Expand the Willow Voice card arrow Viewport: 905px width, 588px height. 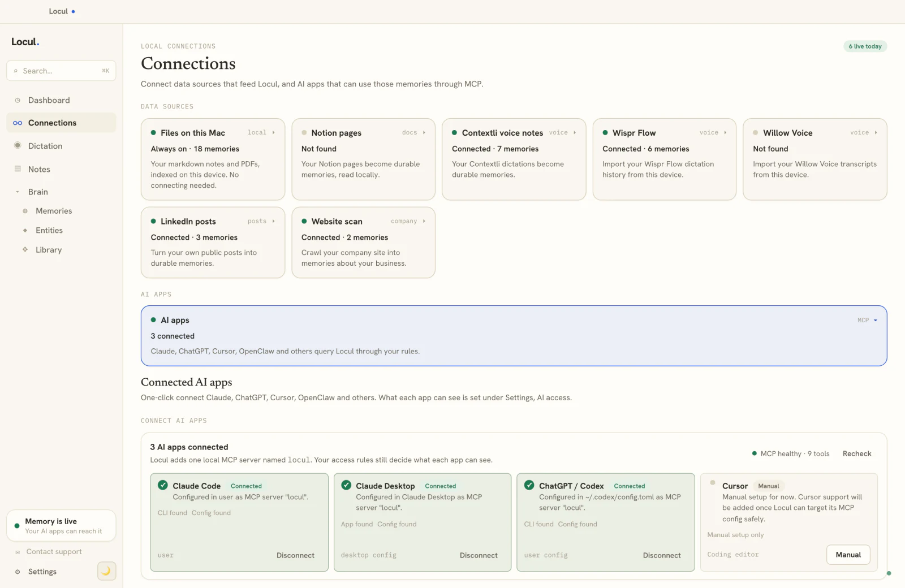pos(876,132)
